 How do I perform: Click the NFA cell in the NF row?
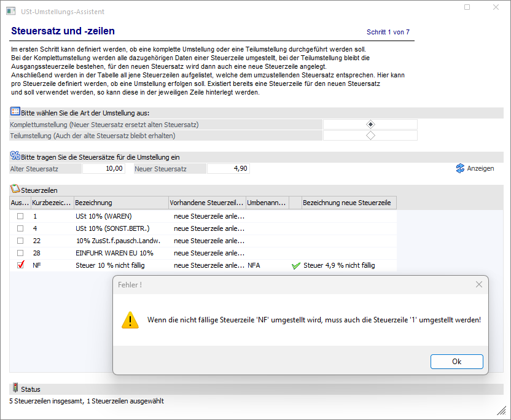[254, 265]
